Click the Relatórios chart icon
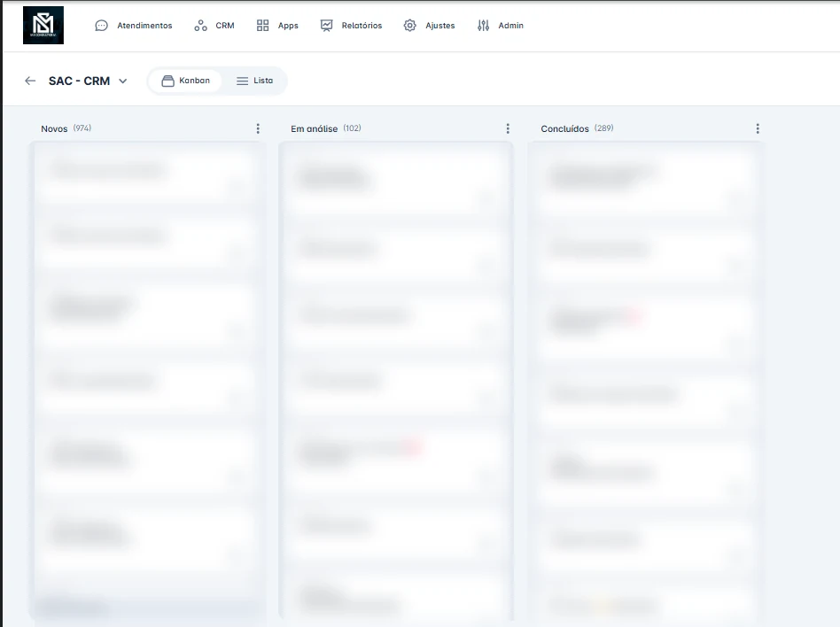 click(x=326, y=26)
